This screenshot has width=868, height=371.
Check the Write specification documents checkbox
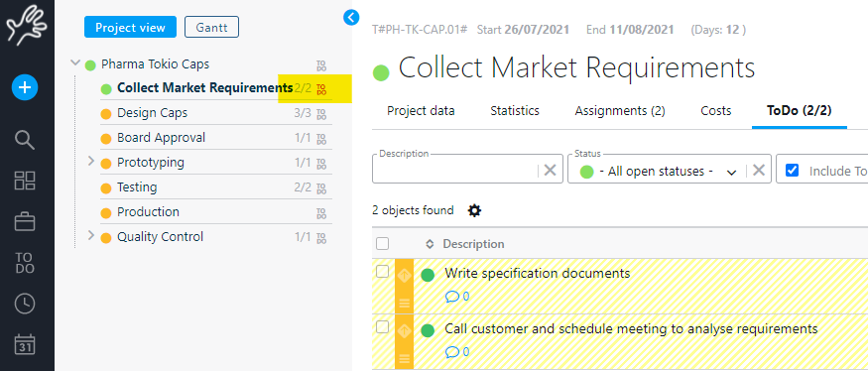click(383, 272)
